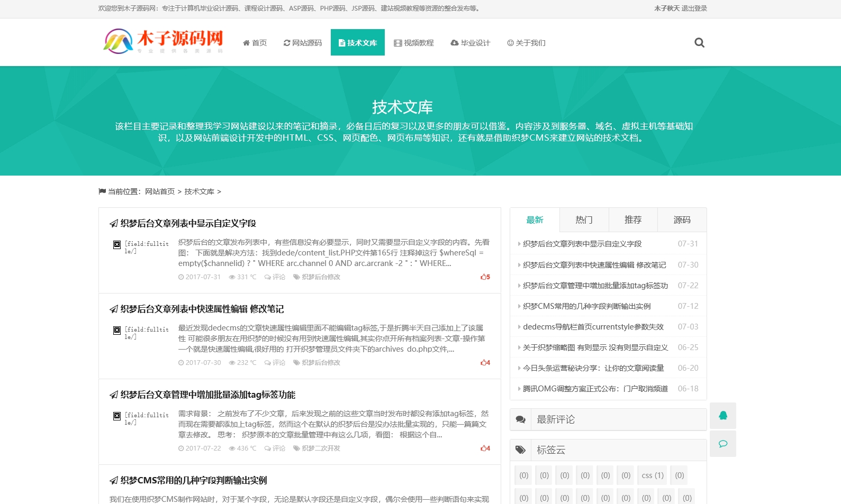Open sidebar item 腾讯OMG调整方案正式公布
This screenshot has height=504, width=841.
pos(595,389)
